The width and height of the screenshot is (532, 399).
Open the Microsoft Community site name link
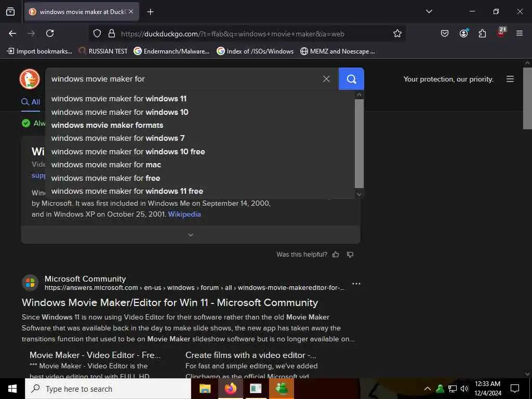tap(85, 278)
